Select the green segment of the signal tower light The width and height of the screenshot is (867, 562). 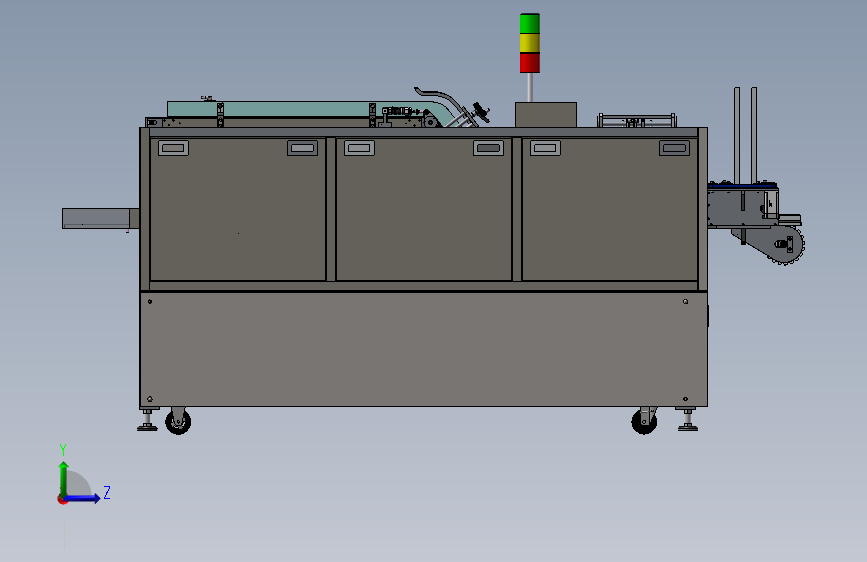tap(530, 23)
